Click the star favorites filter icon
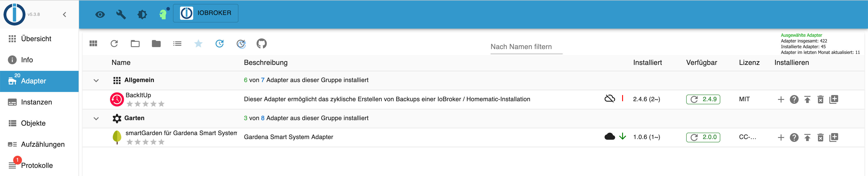Viewport: 868px width, 176px height. coord(198,44)
